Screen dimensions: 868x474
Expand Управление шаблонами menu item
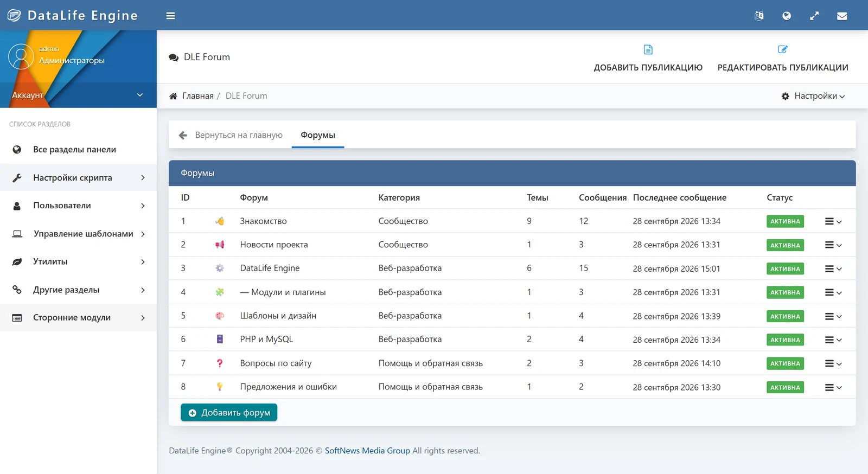(78, 234)
